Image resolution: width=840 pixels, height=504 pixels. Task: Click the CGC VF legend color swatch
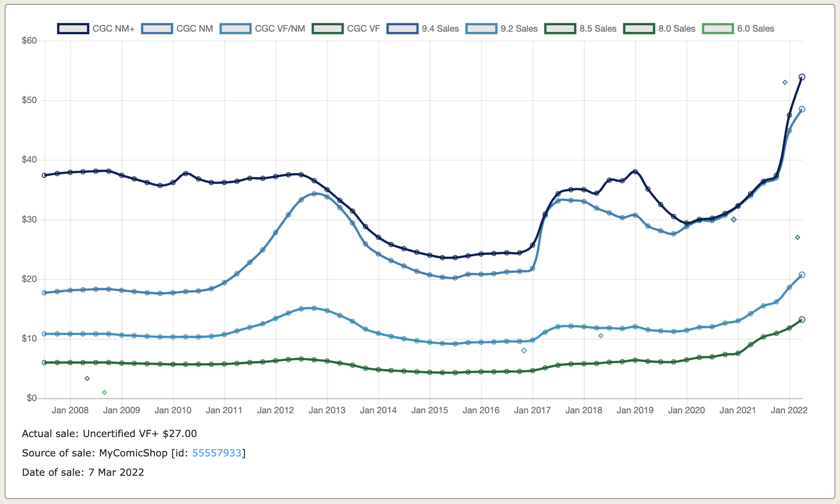[x=327, y=29]
